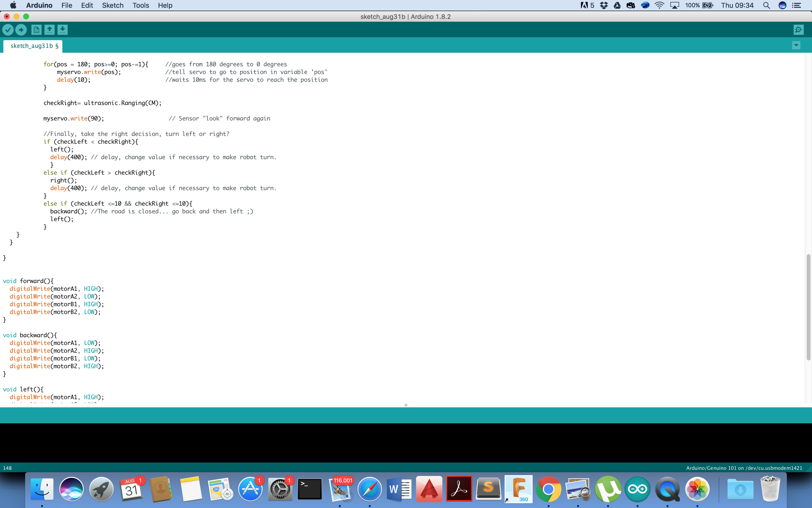Click the 'void backward(){' line
The image size is (812, 508).
(30, 335)
